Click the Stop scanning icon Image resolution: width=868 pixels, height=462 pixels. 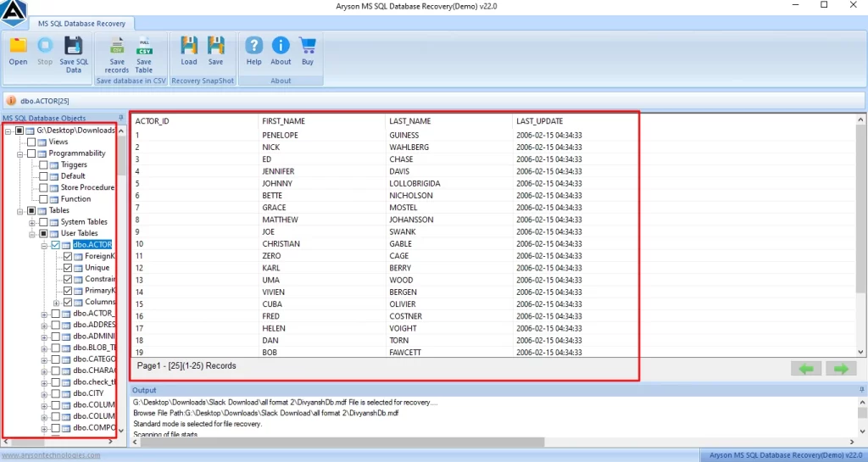45,46
